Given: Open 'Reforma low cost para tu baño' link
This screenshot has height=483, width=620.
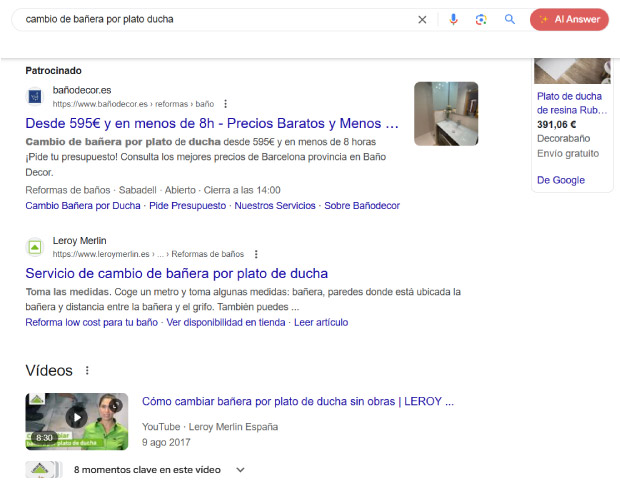Looking at the screenshot, I should 92,323.
